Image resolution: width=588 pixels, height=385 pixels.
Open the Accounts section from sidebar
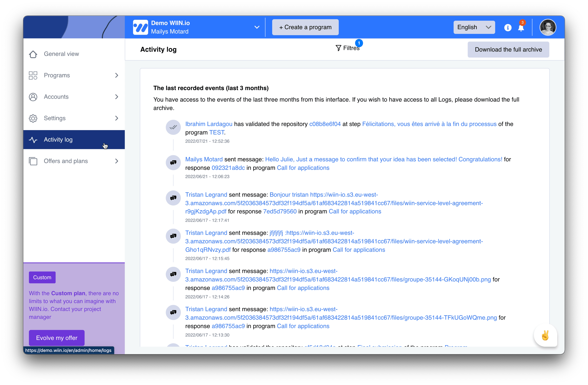[x=56, y=97]
